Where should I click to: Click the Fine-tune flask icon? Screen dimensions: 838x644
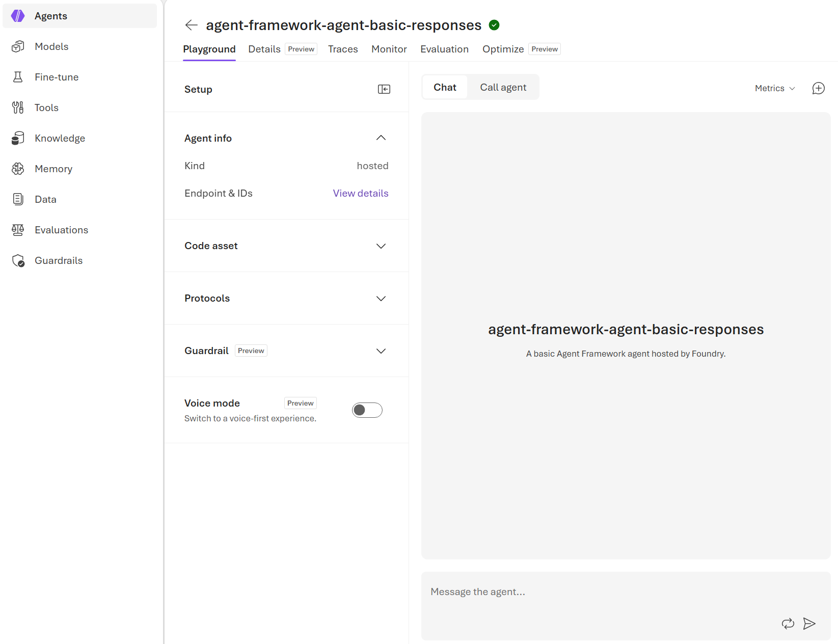18,77
